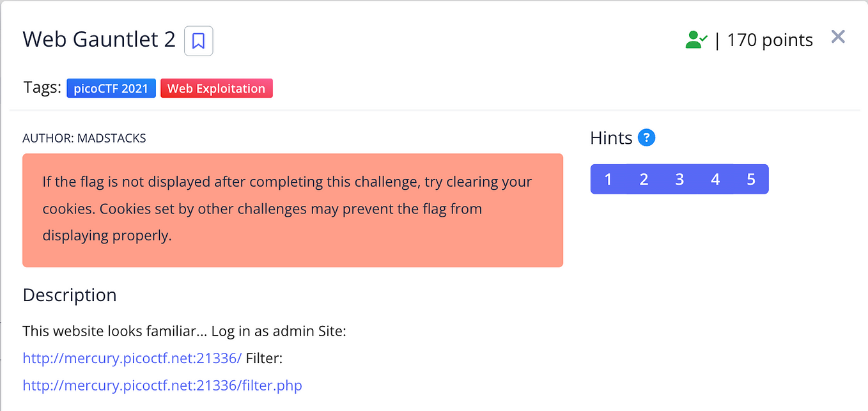Select the picoCTF 2021 tag
Image resolution: width=868 pixels, height=411 pixels.
(x=111, y=89)
